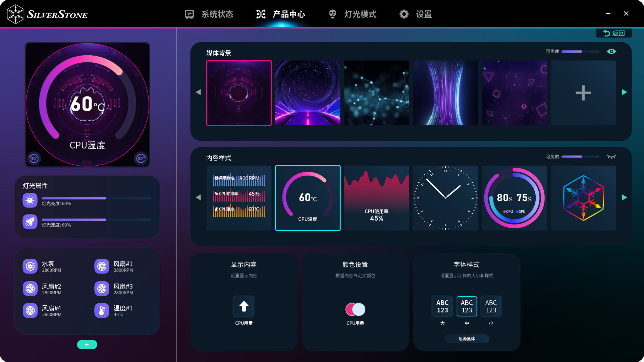Select the medium (中) font size option
Viewport: 644px width, 362px height.
(x=467, y=306)
